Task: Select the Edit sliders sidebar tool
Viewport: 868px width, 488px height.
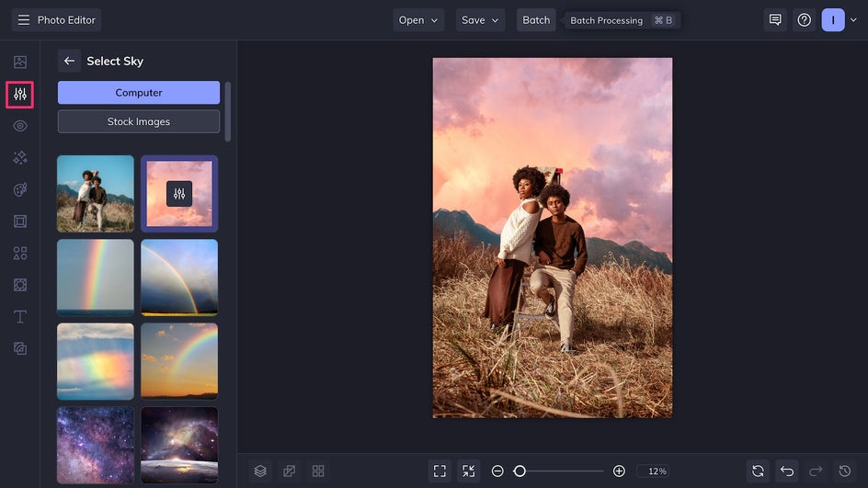Action: pos(20,95)
